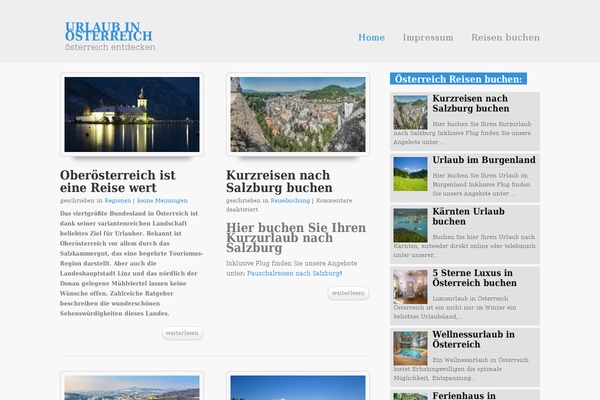This screenshot has width=600, height=400.
Task: Click the Burgenland excerpt 'Hier buchen Sie Ihren Urlaub im'
Action: (480, 175)
